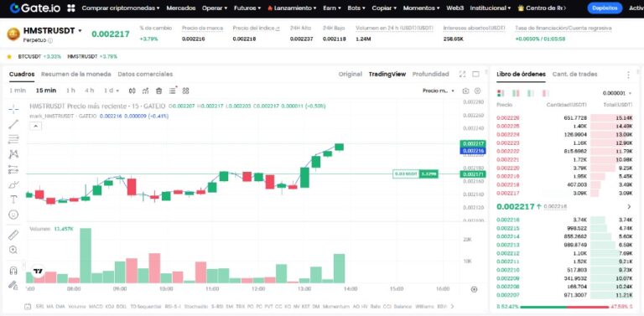Open the apps grid next to logo

71,8
